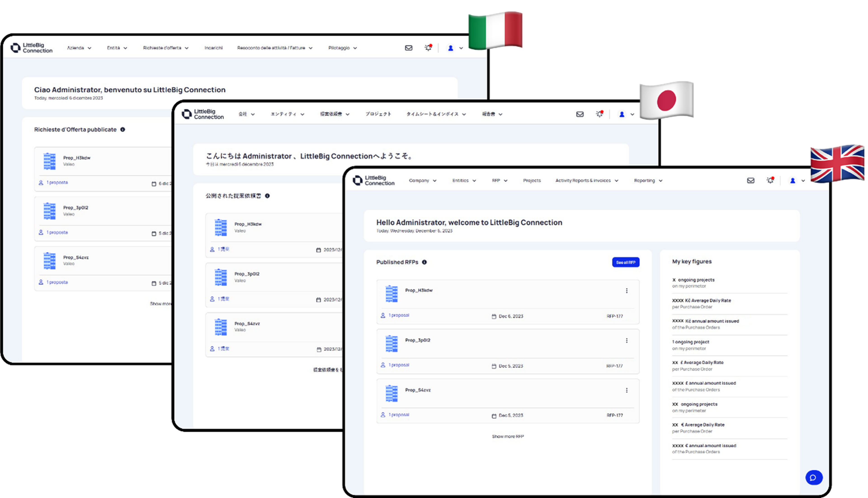Click building icon of Prop_H3kdw in Italian window

click(x=49, y=161)
